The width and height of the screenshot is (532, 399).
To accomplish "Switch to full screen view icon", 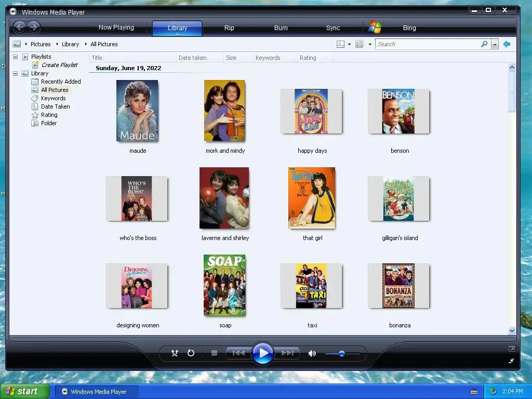I will click(x=512, y=349).
